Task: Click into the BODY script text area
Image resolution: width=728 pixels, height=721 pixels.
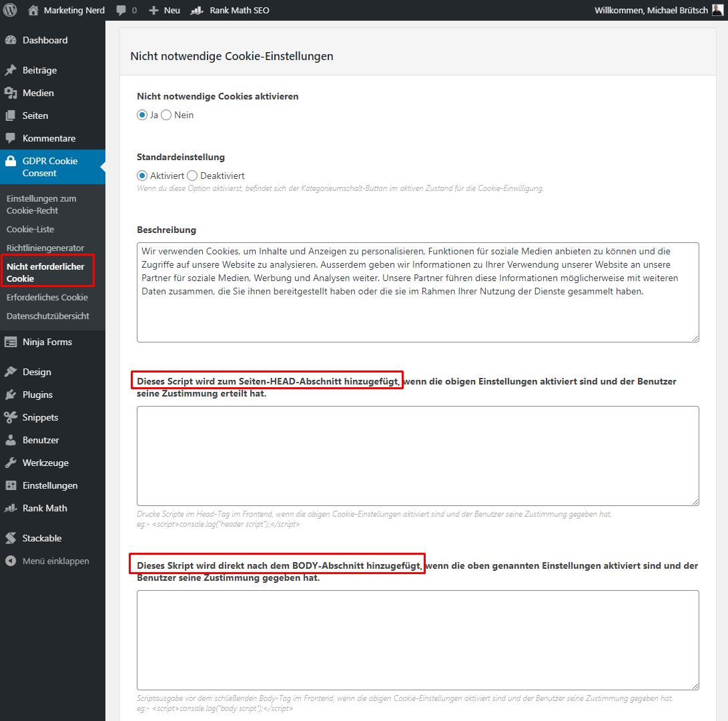Action: 418,640
